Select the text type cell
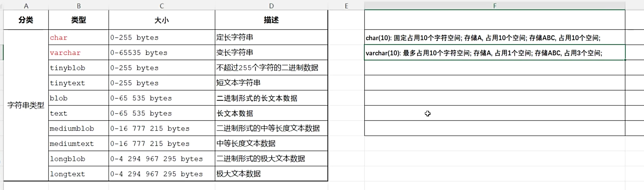Image resolution: width=644 pixels, height=190 pixels. click(79, 113)
